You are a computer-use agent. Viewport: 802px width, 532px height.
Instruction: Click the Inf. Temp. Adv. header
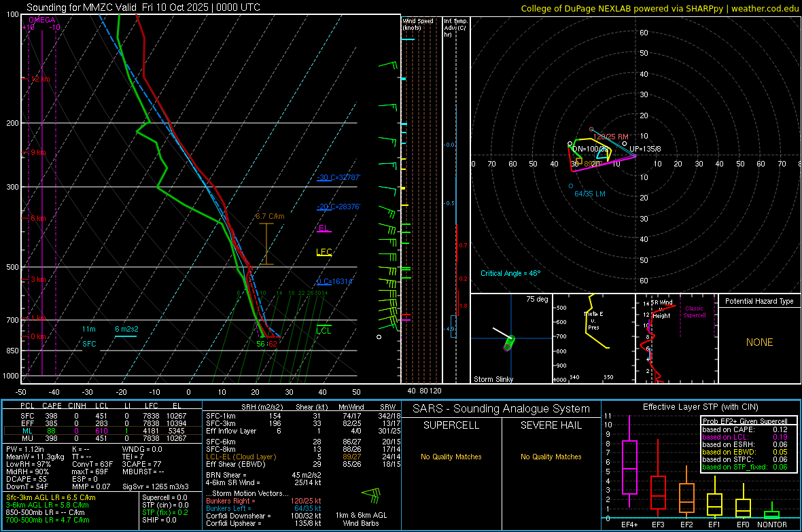pyautogui.click(x=455, y=28)
